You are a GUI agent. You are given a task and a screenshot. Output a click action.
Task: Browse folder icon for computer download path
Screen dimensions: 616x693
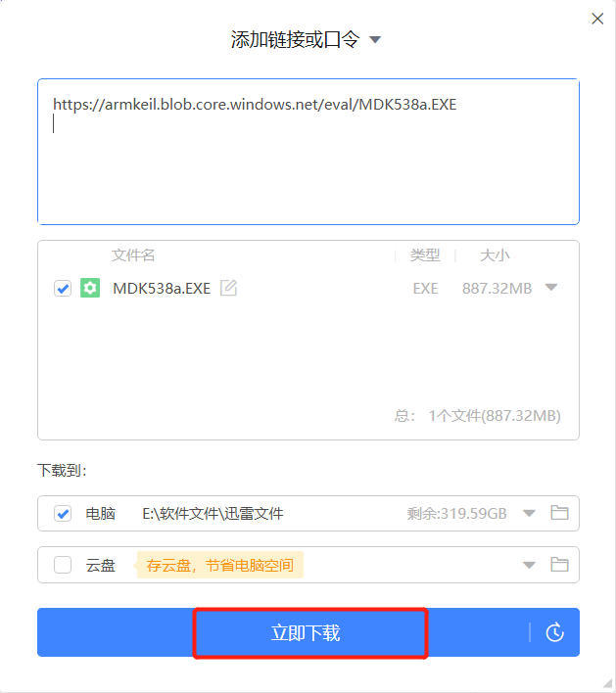(x=559, y=513)
